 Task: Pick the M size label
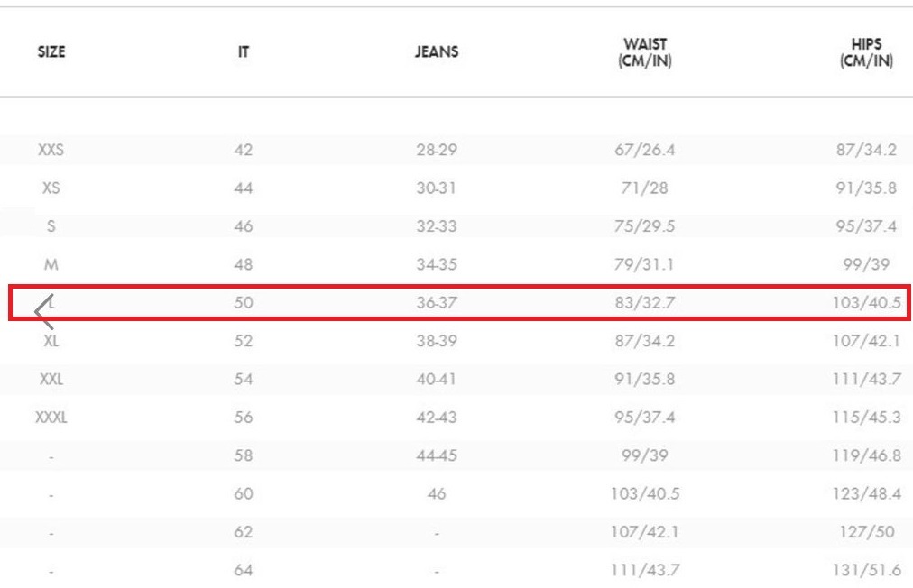(x=51, y=264)
